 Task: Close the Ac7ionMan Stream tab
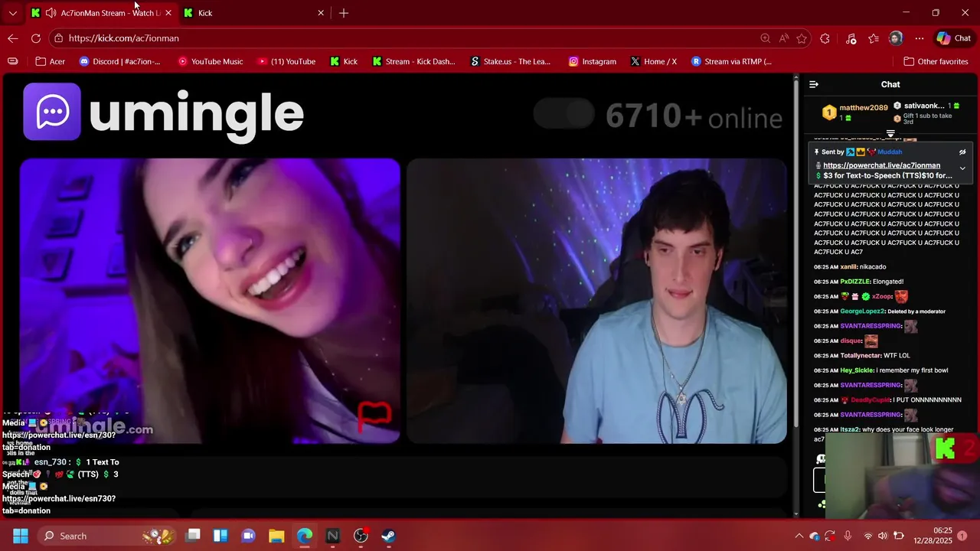pyautogui.click(x=168, y=13)
